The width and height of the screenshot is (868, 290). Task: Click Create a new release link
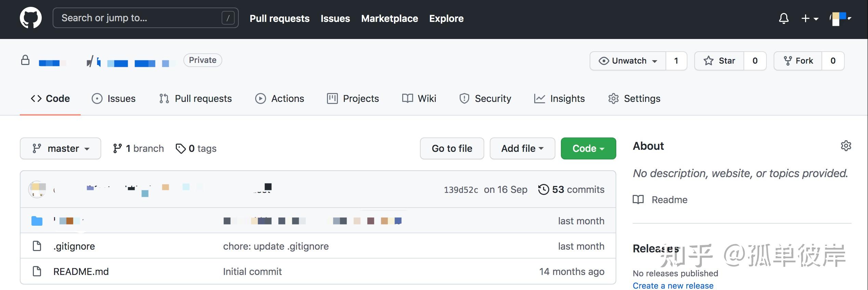point(673,286)
